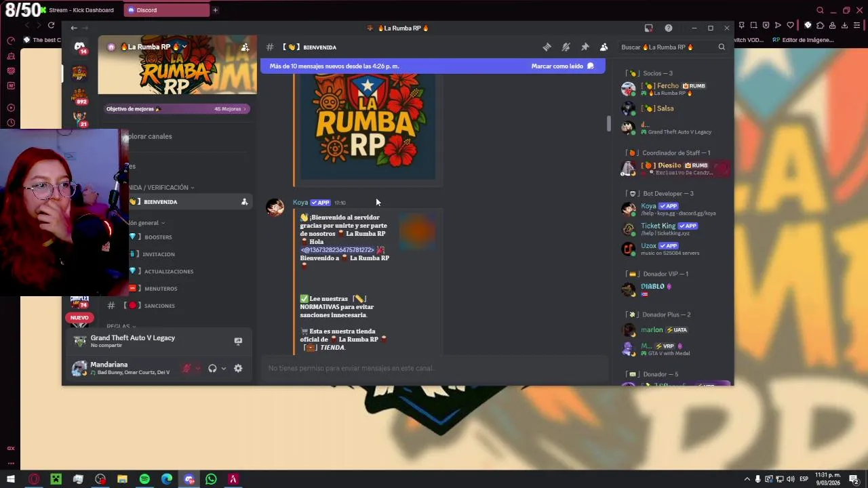Open Discord inbox icon in title bar

coord(648,28)
